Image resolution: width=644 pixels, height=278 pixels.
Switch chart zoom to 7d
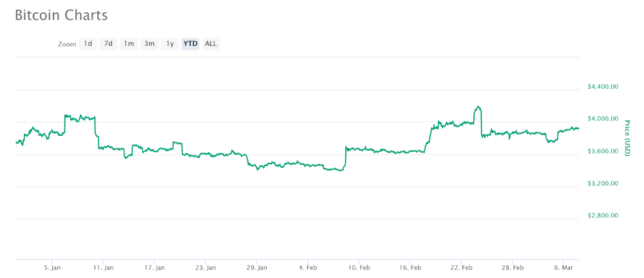[109, 44]
